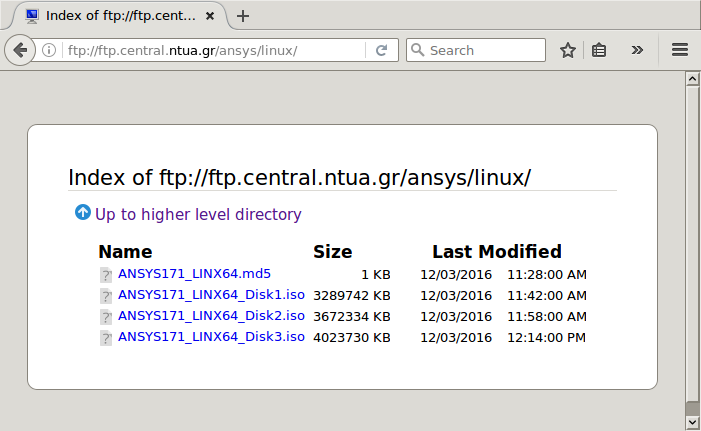This screenshot has height=431, width=701.
Task: Open ANSYS171_LINX64_Disk2.iso link
Action: coord(211,316)
